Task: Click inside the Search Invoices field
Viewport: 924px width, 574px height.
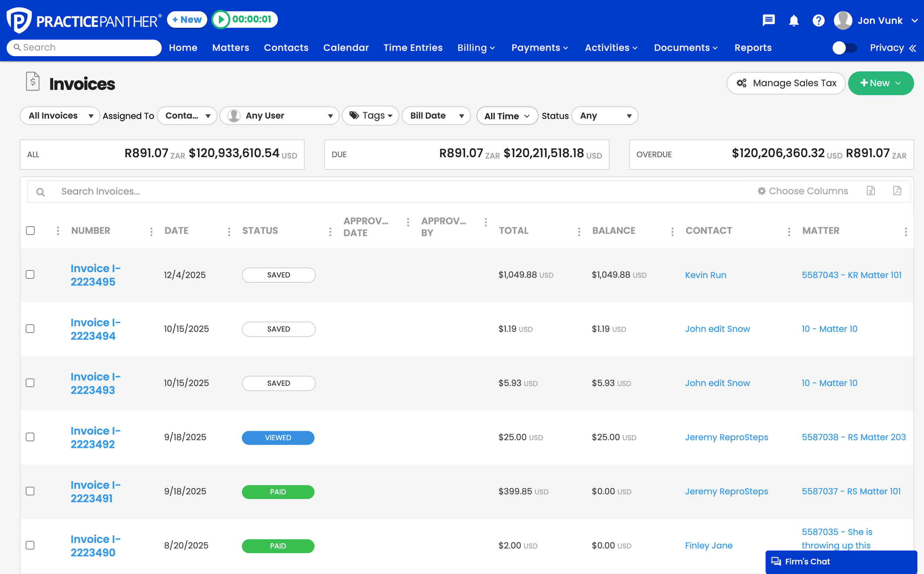Action: point(152,191)
